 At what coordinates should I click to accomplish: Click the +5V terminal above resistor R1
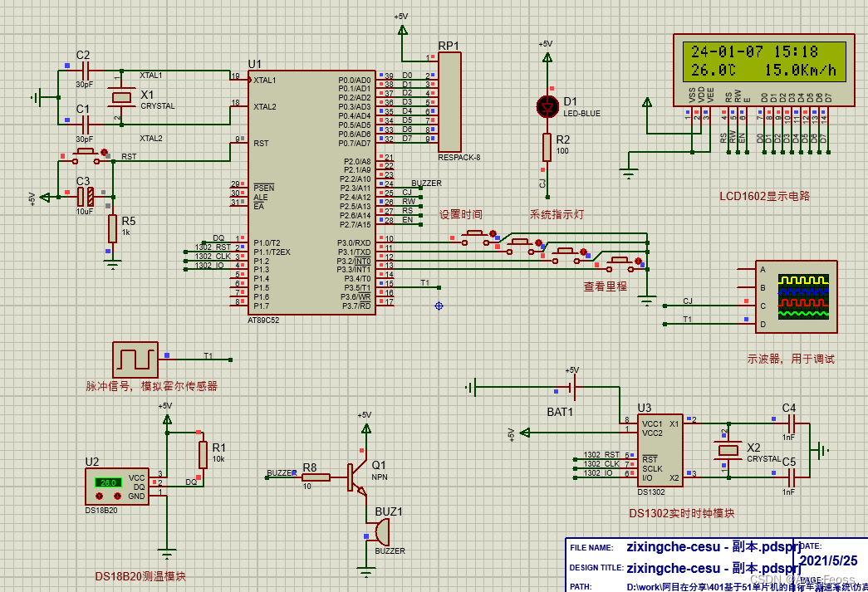[166, 419]
